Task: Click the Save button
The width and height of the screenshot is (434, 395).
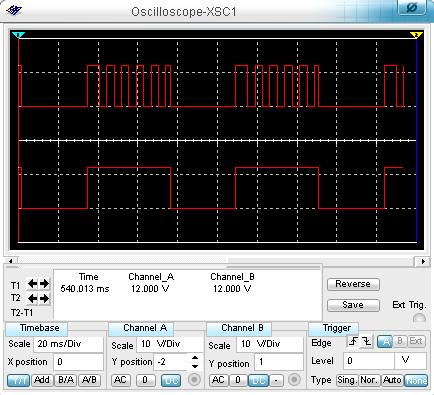Action: tap(353, 305)
